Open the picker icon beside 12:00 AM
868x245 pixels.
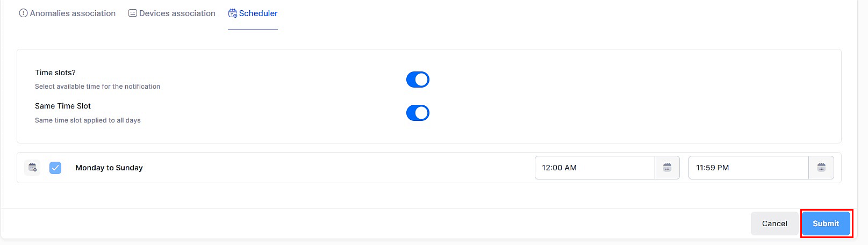click(667, 168)
